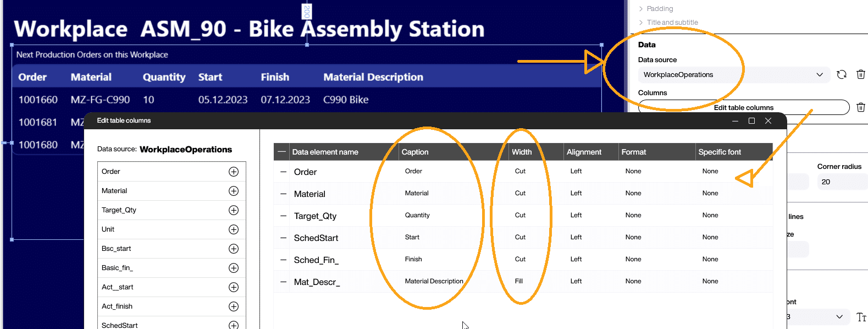Add the Unit field with its plus icon
Image resolution: width=868 pixels, height=329 pixels.
(x=234, y=229)
